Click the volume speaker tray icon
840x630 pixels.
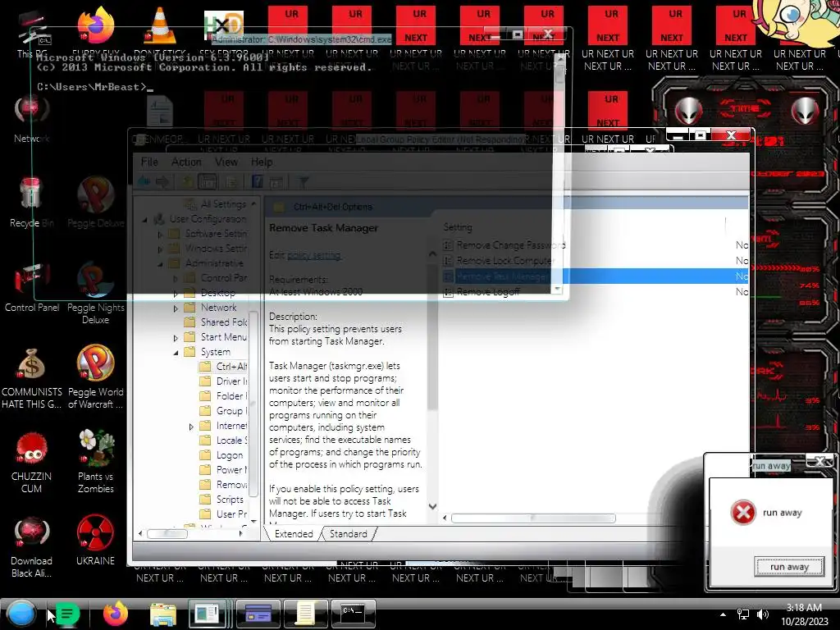coord(762,614)
